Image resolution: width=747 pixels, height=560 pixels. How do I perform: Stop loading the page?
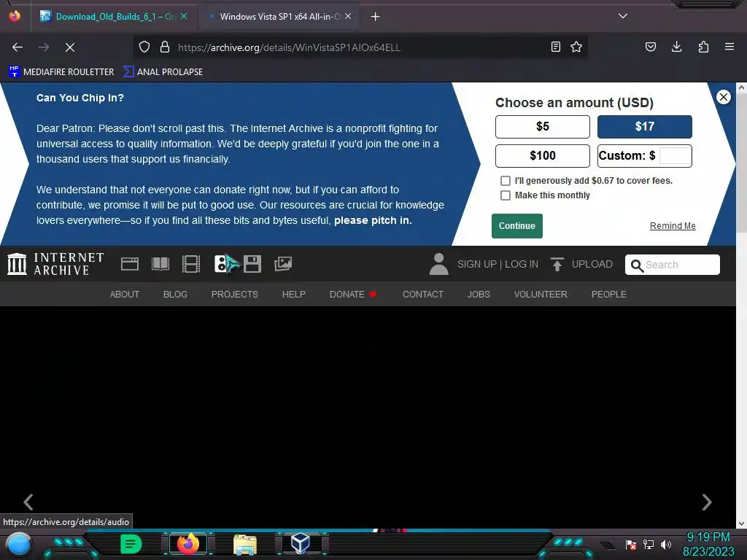[70, 47]
